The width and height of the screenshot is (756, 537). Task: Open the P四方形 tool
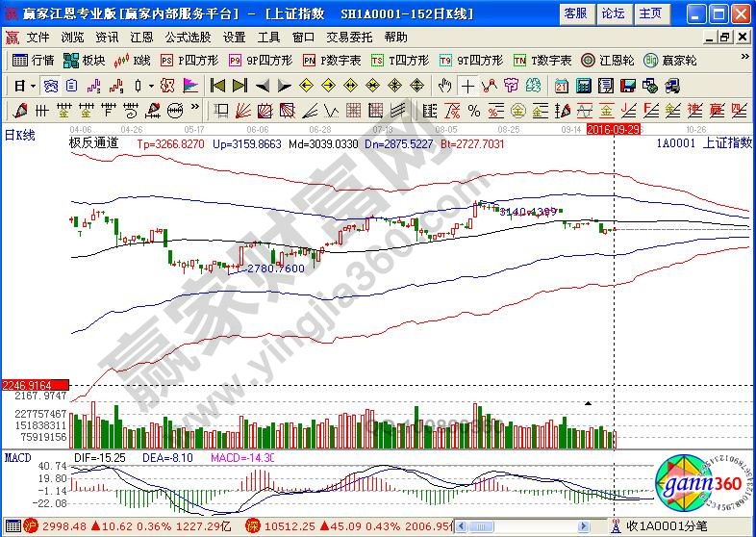pyautogui.click(x=189, y=61)
